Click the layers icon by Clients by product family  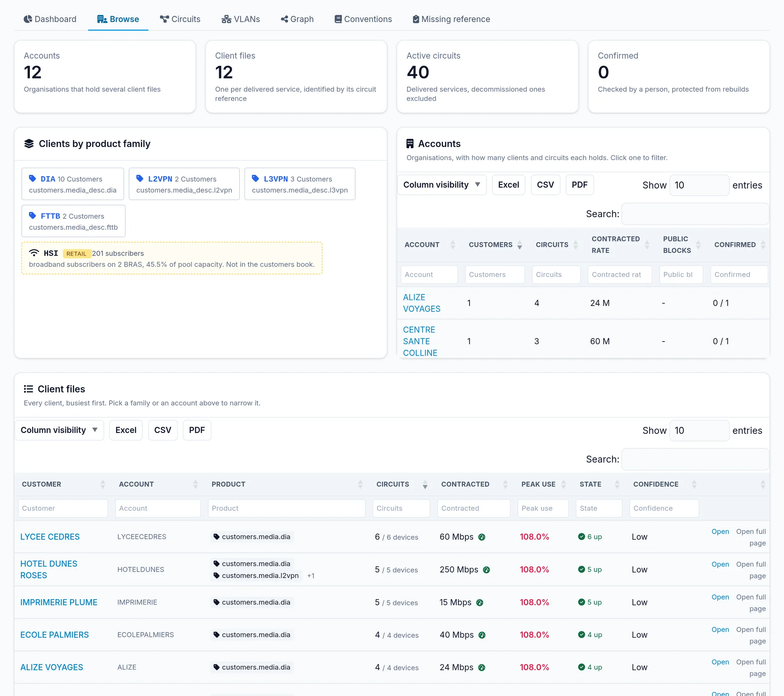tap(29, 144)
